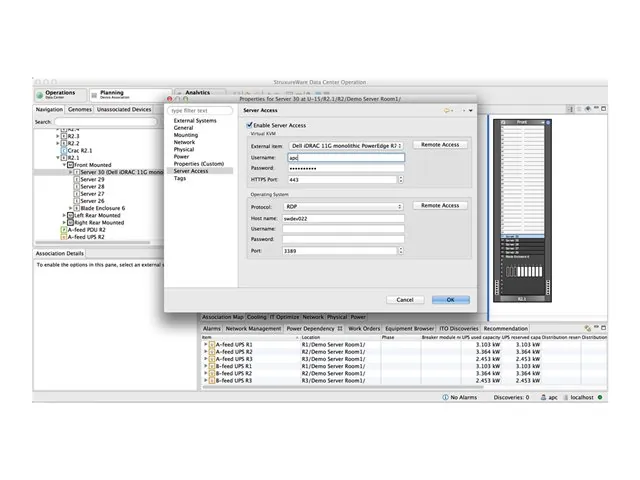
Task: Click Remote Access for Virtual KVM
Action: 440,145
